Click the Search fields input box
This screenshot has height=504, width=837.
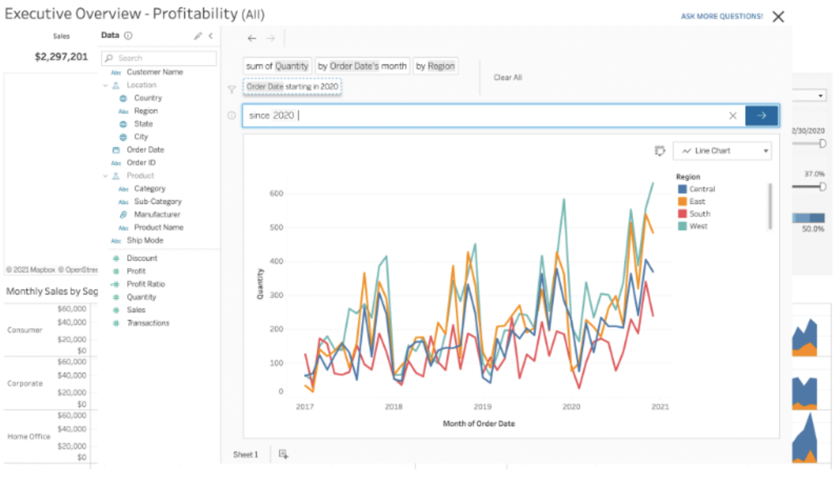click(x=159, y=58)
